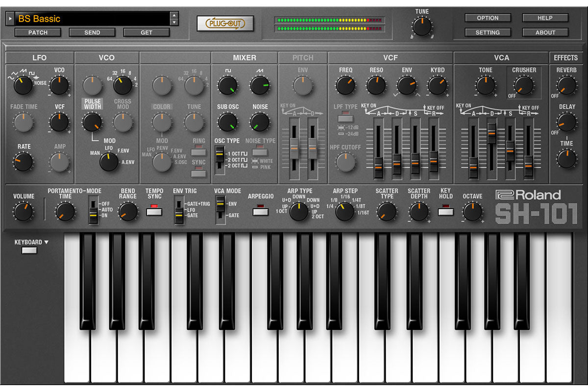Screen dimensions: 588x392
Task: Click the ARP STEP selector knob
Action: (x=345, y=212)
